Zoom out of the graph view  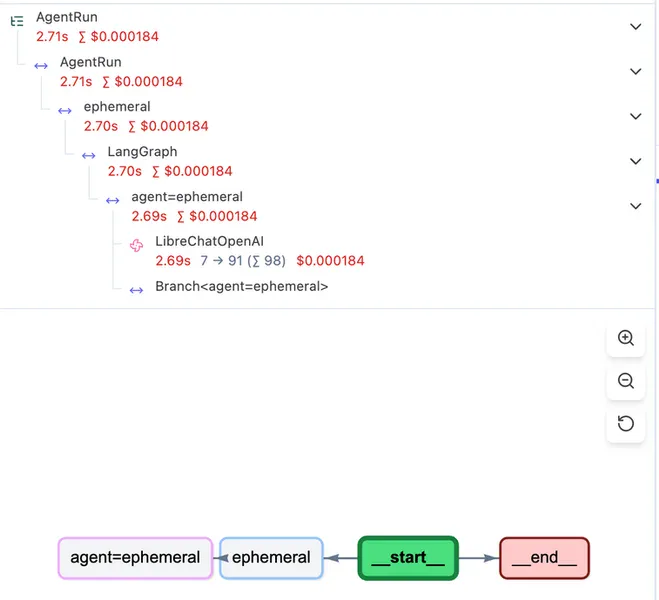point(626,381)
